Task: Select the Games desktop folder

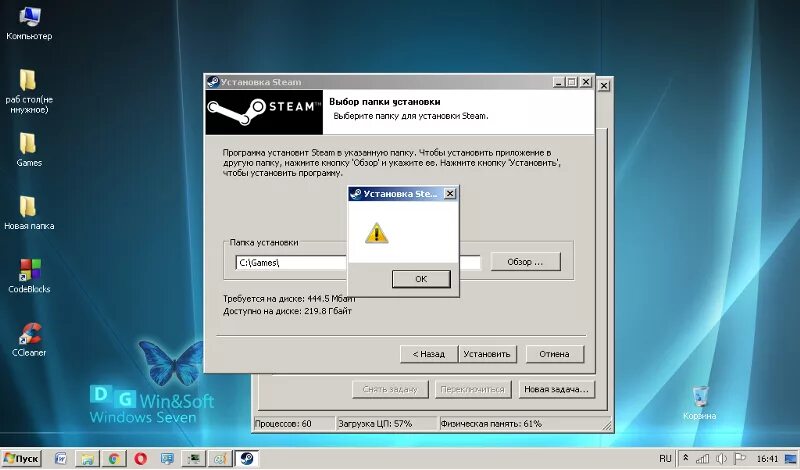Action: (x=29, y=150)
